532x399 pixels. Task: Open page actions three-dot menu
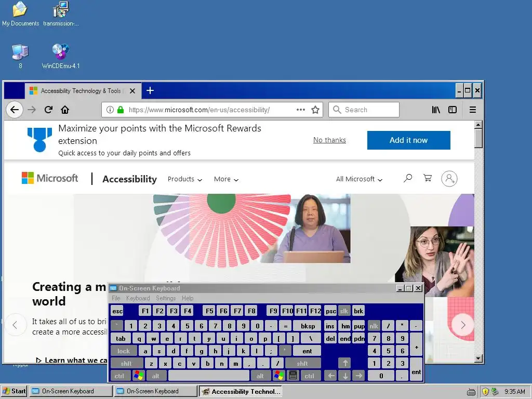(x=301, y=110)
